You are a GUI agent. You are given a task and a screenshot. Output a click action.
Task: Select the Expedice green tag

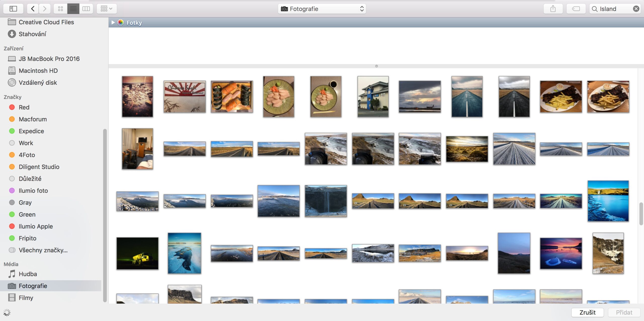pyautogui.click(x=31, y=131)
